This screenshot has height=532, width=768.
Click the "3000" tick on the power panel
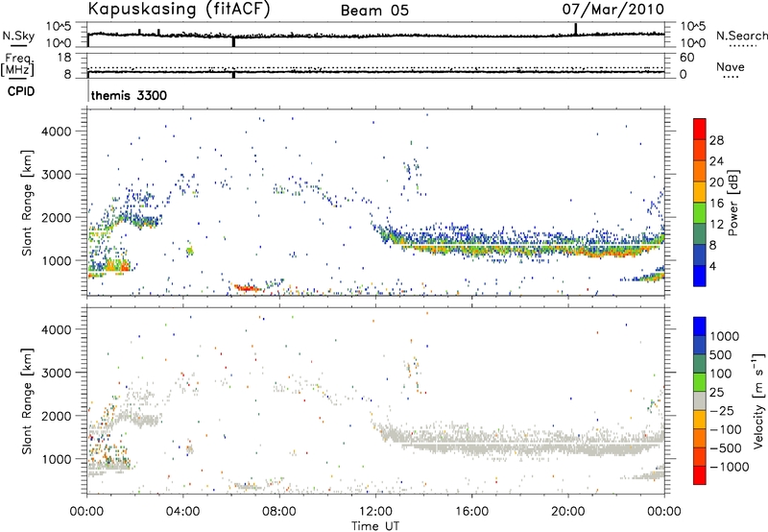pyautogui.click(x=57, y=174)
